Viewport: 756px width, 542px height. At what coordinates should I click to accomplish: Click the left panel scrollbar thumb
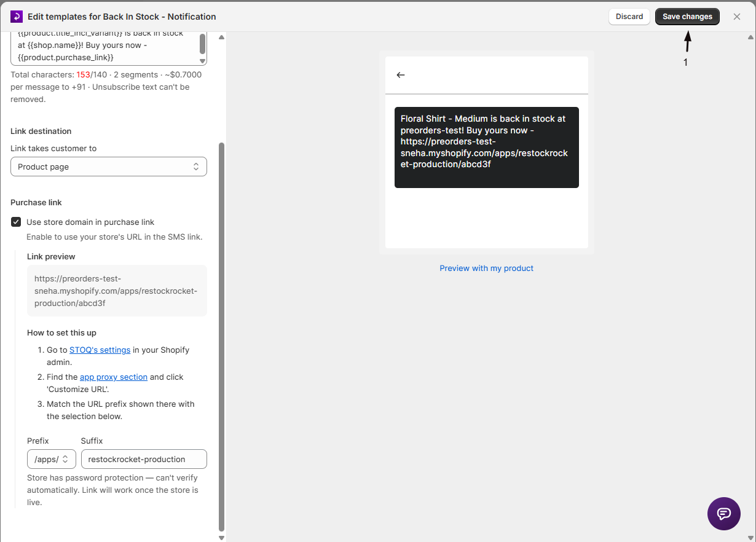(x=222, y=337)
